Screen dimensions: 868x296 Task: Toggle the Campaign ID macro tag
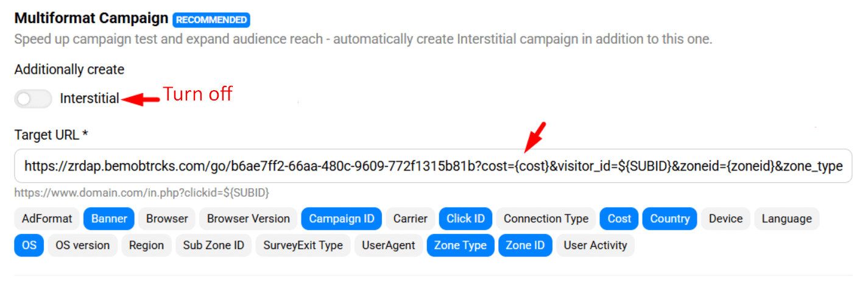click(x=342, y=219)
